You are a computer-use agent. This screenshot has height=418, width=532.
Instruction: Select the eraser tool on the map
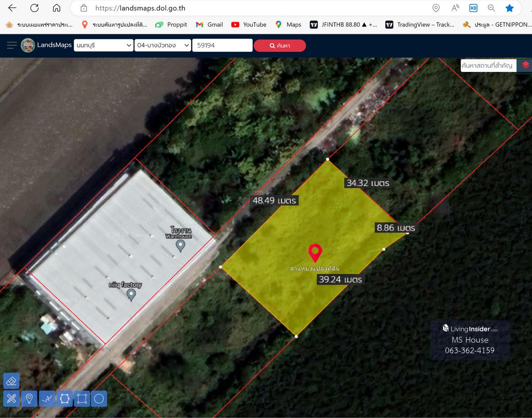11,381
